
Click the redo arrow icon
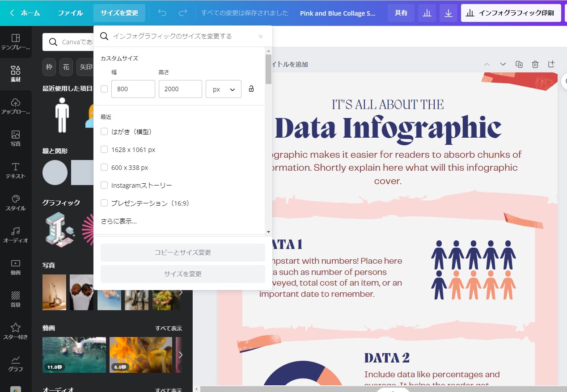click(x=183, y=13)
